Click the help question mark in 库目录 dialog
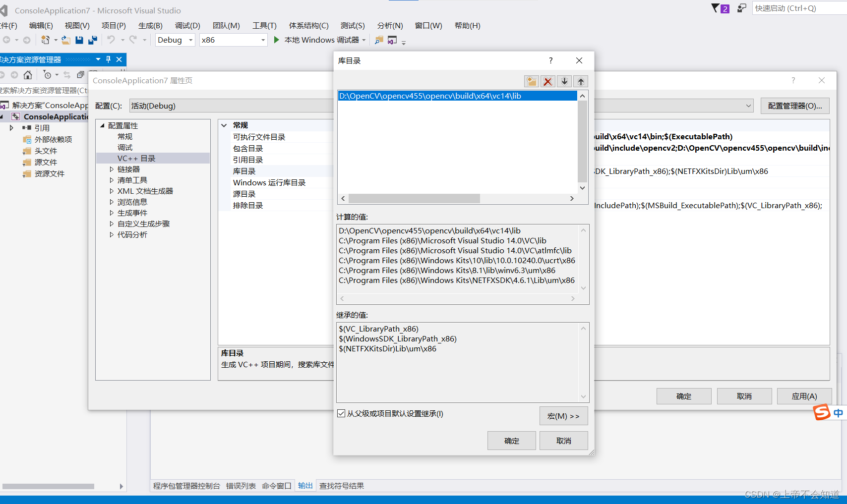The height and width of the screenshot is (504, 847). pos(550,60)
